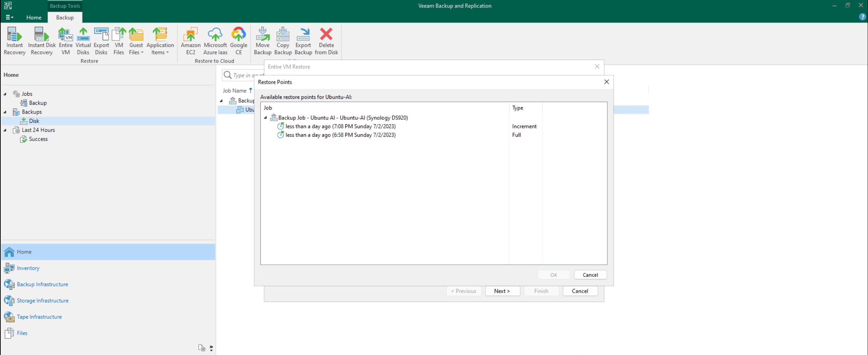Select VM Files restore
This screenshot has height=355, width=868.
(x=119, y=41)
